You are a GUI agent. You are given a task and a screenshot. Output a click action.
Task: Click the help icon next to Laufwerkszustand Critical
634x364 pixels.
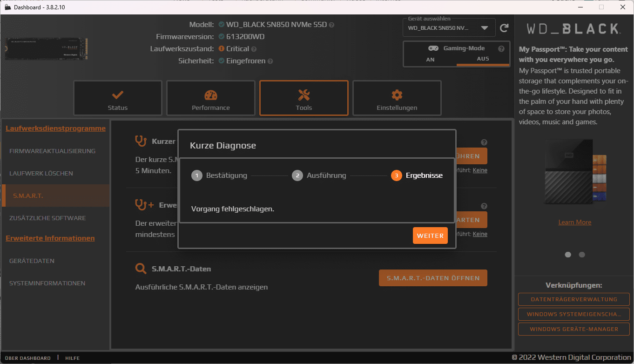254,49
